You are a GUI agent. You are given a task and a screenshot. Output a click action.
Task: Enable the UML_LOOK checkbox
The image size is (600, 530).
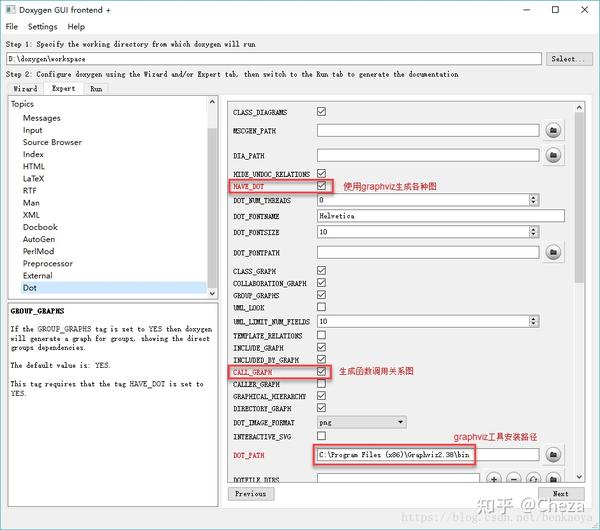321,307
